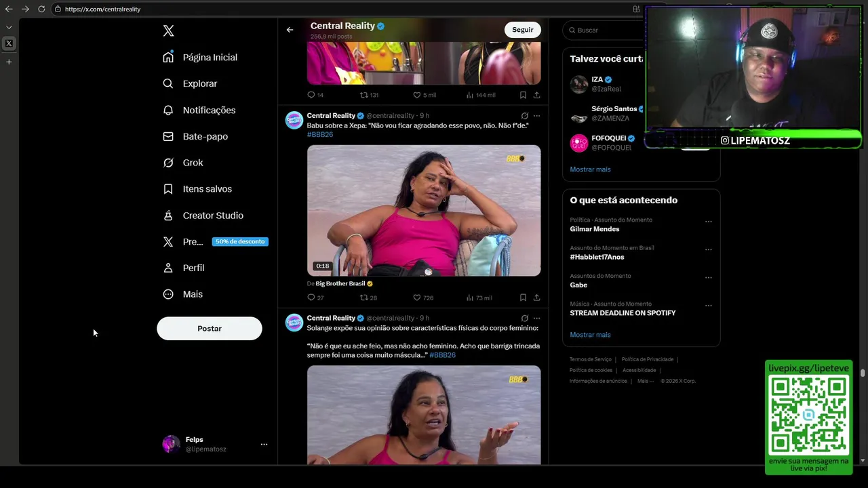Viewport: 868px width, 488px height.
Task: Open Gabe trending topic
Action: coord(578,285)
